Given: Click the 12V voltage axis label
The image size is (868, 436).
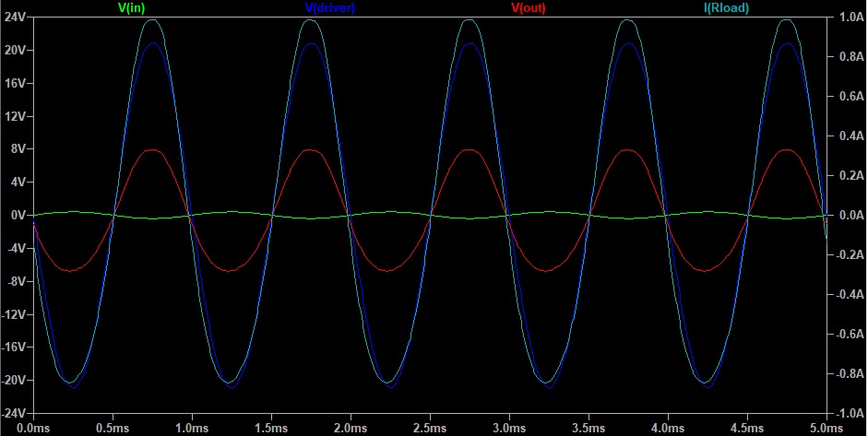Looking at the screenshot, I should click(x=15, y=116).
